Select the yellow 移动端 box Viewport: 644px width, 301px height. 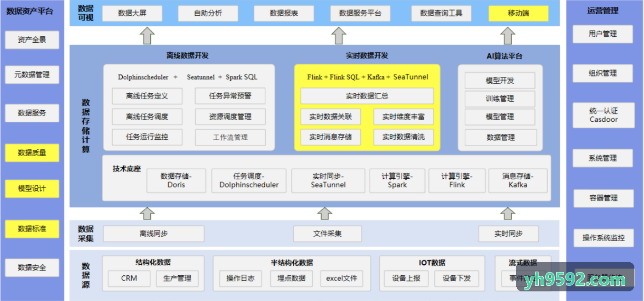(x=519, y=13)
